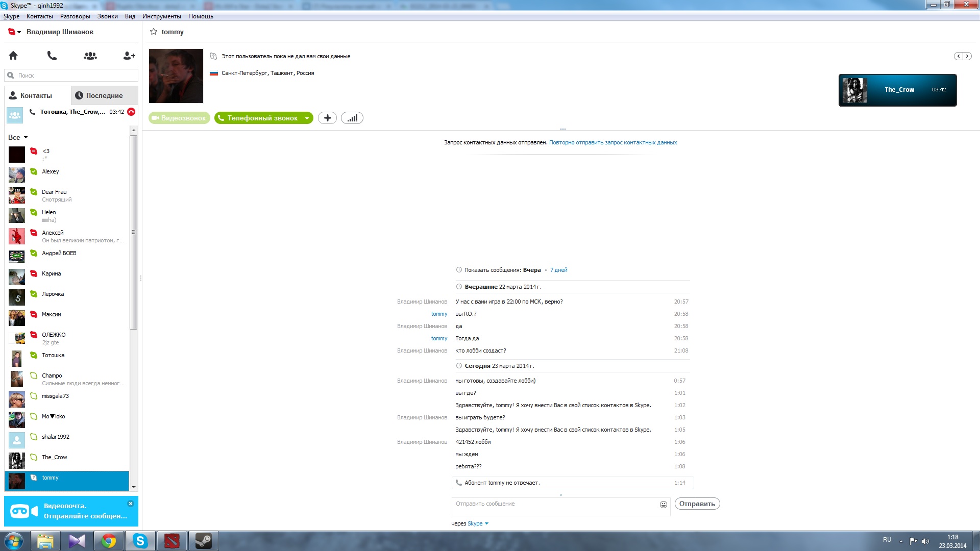Screen dimensions: 980x551
Task: Switch to the Контакты tab
Action: [37, 95]
